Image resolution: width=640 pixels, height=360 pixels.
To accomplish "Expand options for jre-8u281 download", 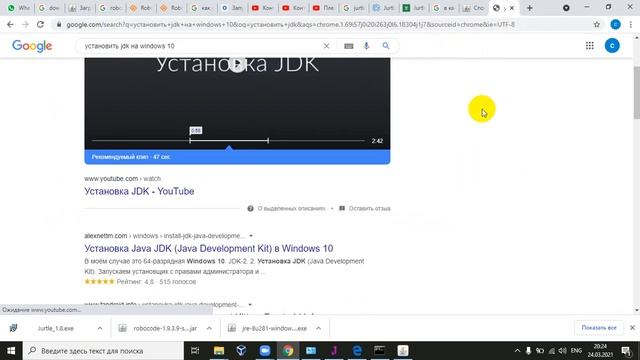I will [x=318, y=328].
